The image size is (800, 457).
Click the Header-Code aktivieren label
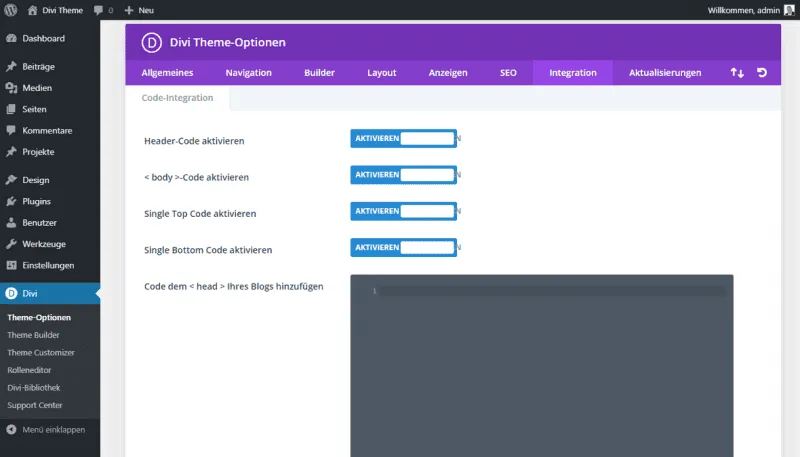(194, 141)
